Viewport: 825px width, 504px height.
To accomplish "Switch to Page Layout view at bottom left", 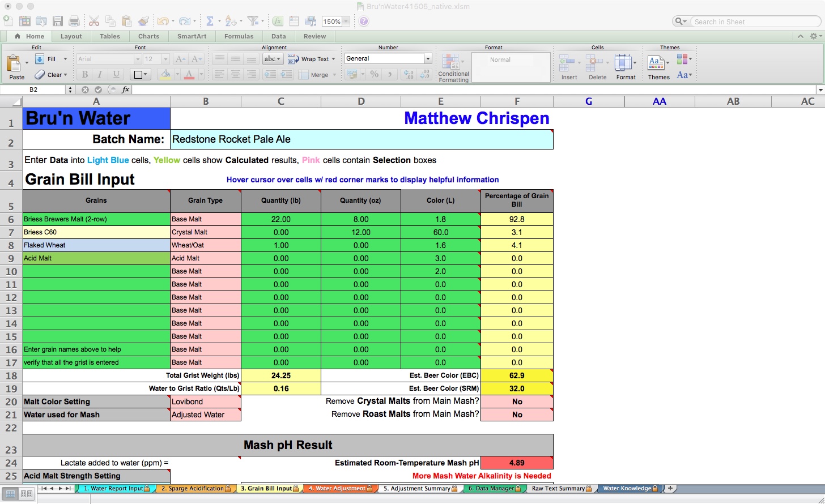I will [x=27, y=494].
